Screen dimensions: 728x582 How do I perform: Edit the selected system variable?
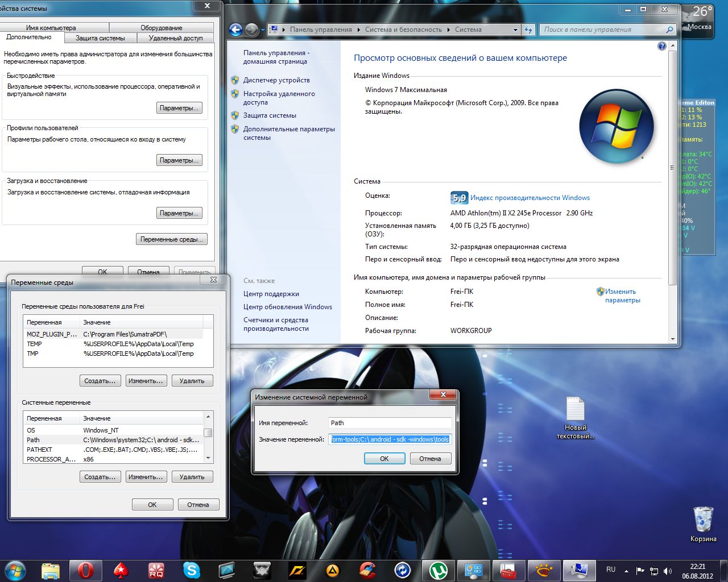click(146, 477)
